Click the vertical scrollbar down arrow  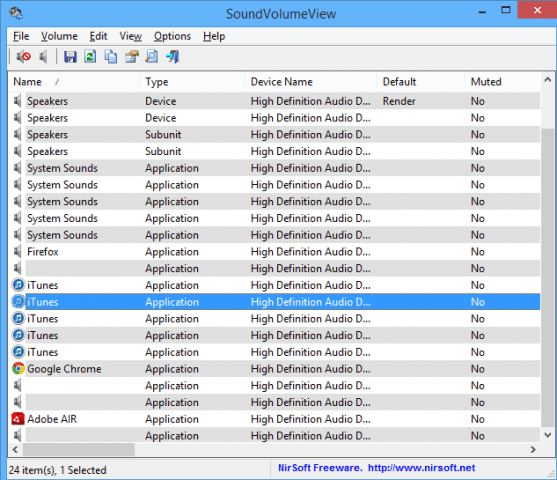pos(548,435)
